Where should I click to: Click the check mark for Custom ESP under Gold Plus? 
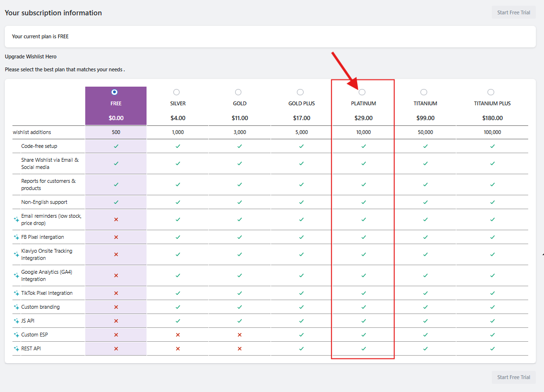click(302, 335)
